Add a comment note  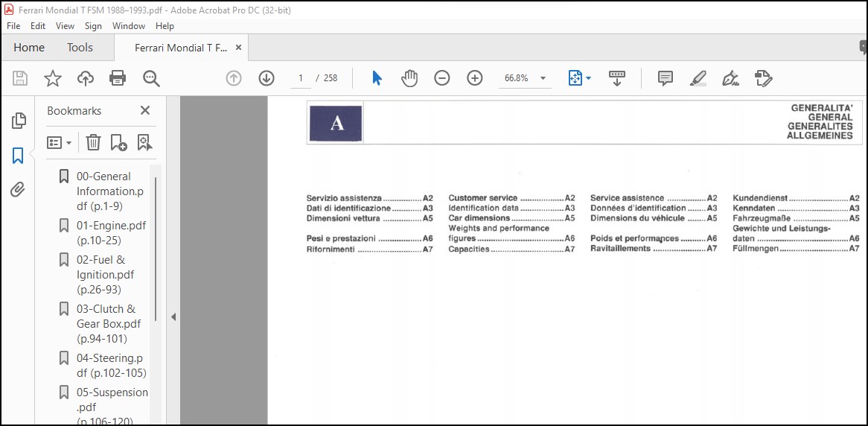pyautogui.click(x=666, y=78)
